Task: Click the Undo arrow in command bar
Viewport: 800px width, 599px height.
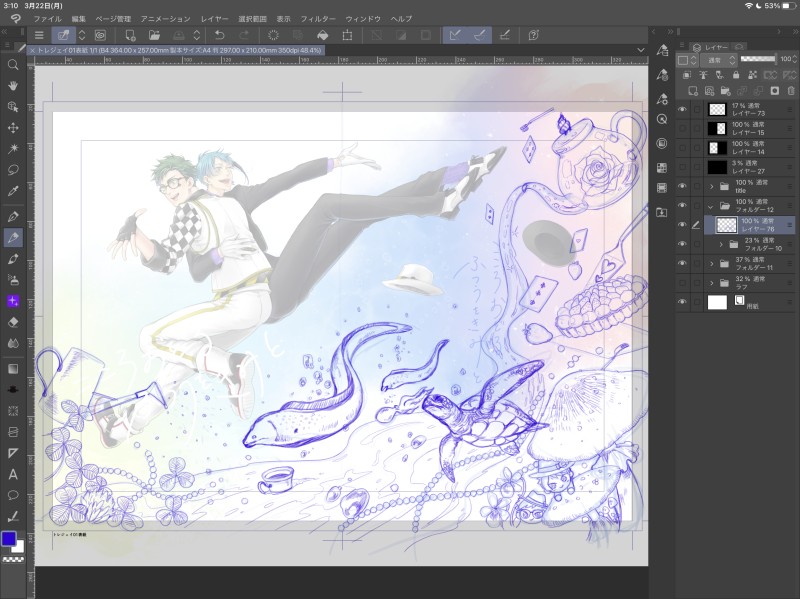Action: click(219, 35)
